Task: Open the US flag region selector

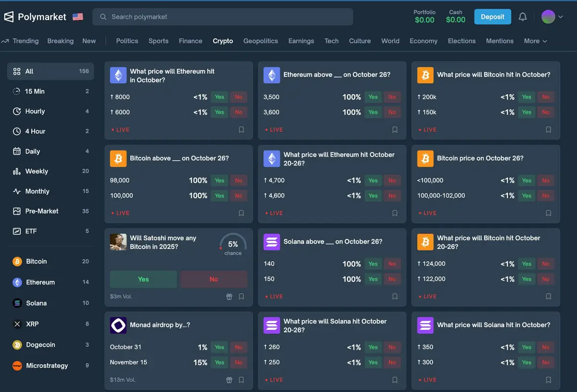Action: [x=77, y=17]
